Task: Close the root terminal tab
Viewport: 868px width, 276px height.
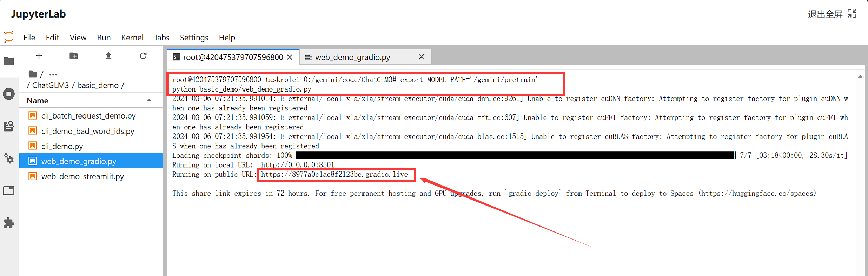Action: pyautogui.click(x=290, y=57)
